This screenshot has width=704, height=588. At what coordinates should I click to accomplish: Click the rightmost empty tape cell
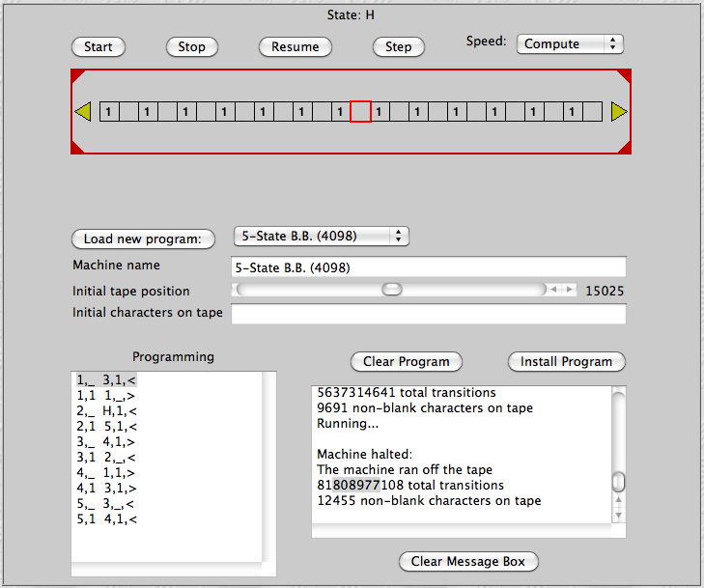[592, 111]
